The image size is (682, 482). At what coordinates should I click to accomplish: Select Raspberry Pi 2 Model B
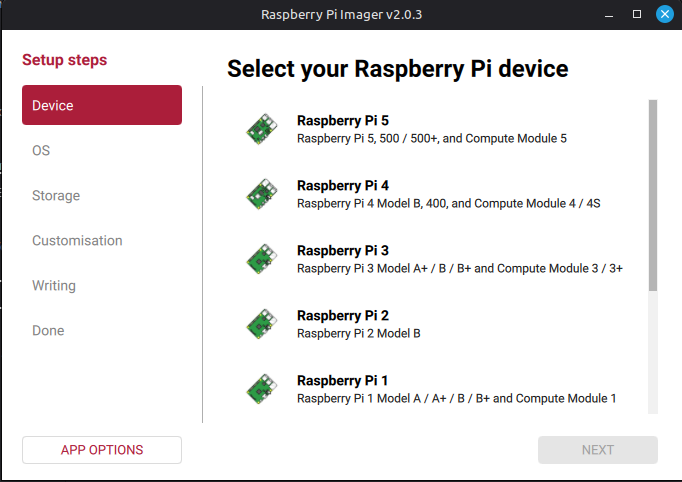coord(437,324)
